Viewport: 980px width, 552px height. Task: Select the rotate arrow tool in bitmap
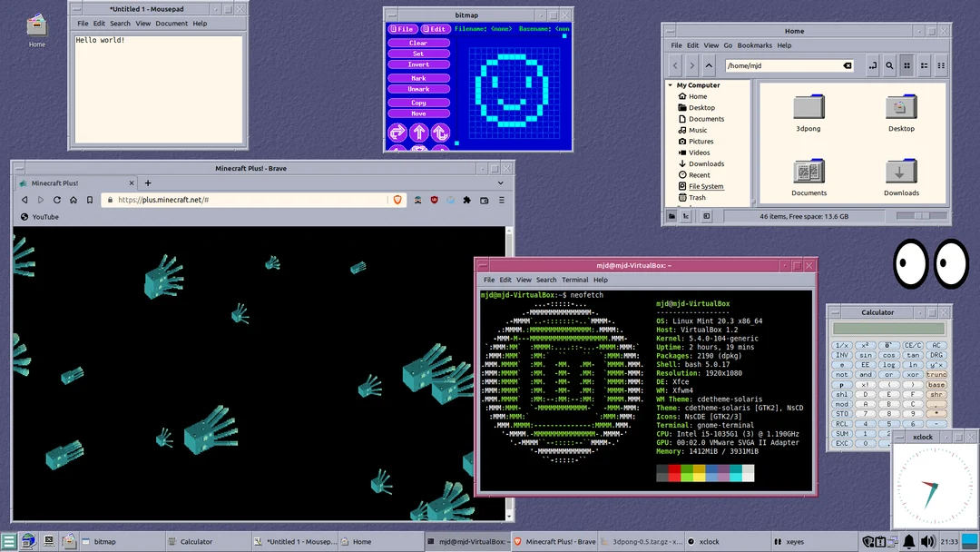point(439,133)
